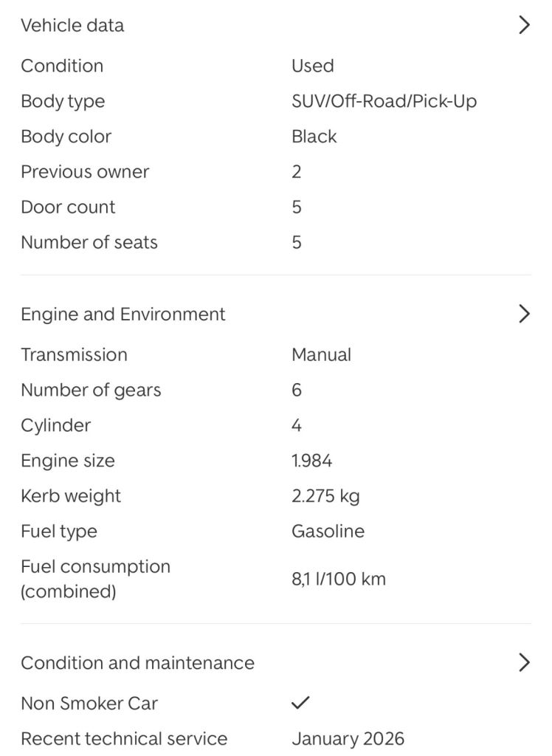Click the Recent technical service date January 2026
552x756 pixels.
click(348, 738)
